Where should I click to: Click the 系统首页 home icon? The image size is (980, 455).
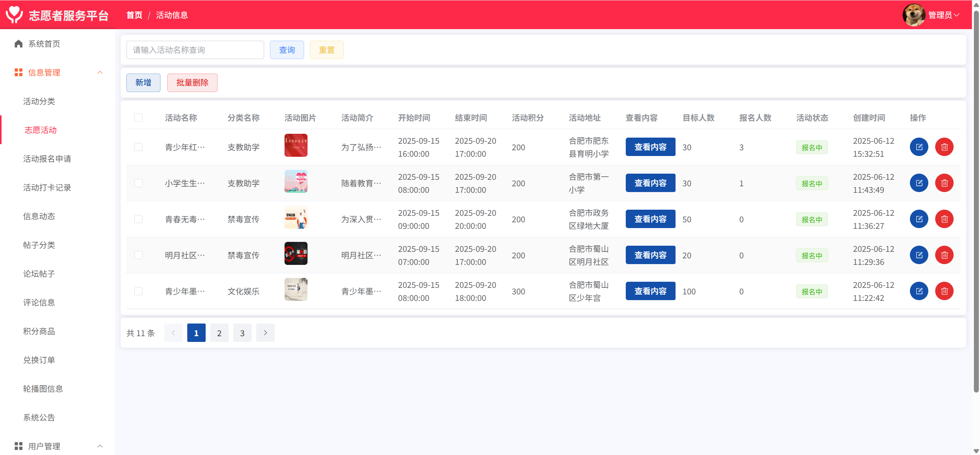tap(18, 44)
